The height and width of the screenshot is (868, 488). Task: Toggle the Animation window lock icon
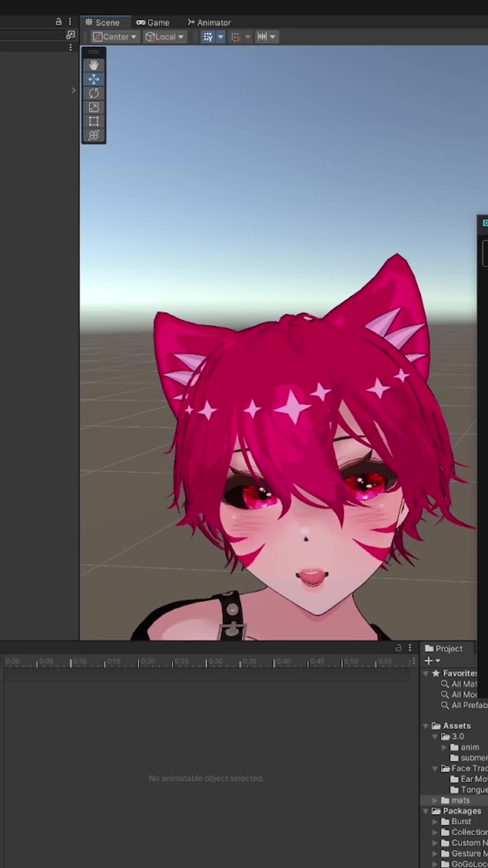tap(399, 648)
